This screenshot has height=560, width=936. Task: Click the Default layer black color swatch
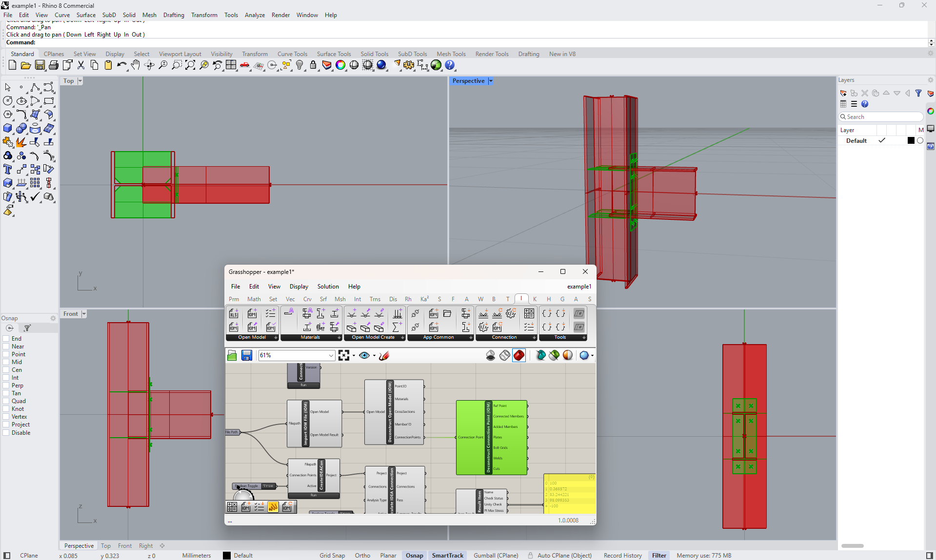911,141
